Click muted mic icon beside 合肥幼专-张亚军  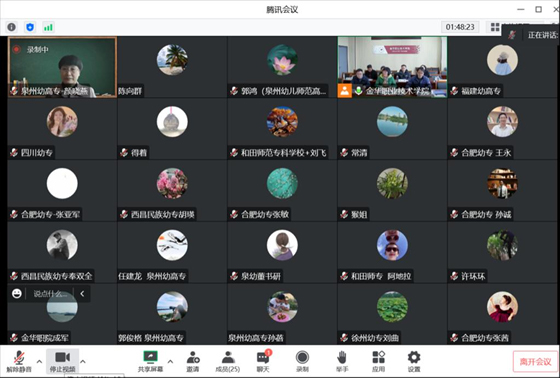14,214
